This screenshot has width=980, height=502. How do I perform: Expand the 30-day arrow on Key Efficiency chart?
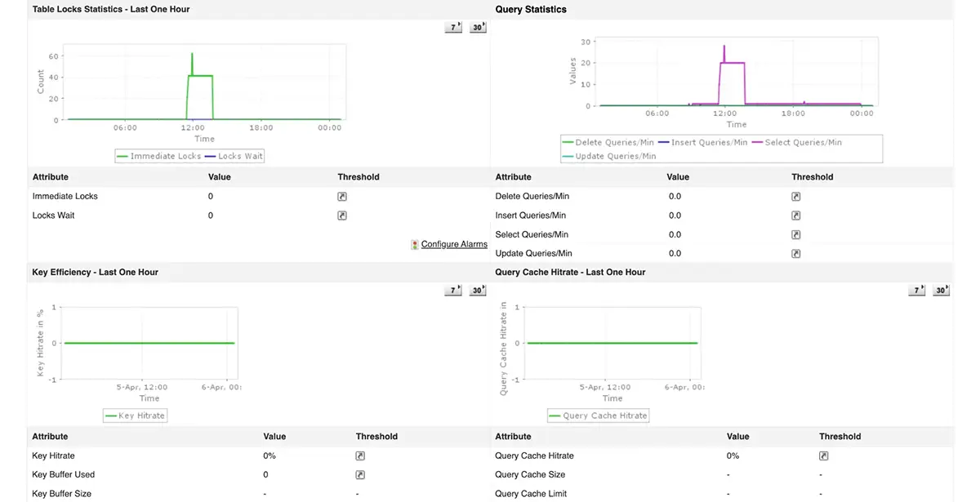[x=478, y=290]
